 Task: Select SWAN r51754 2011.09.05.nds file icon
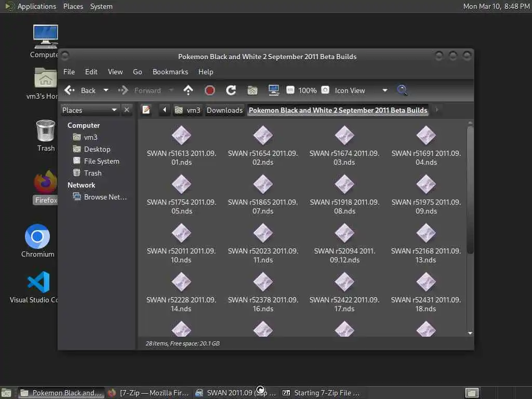[181, 184]
